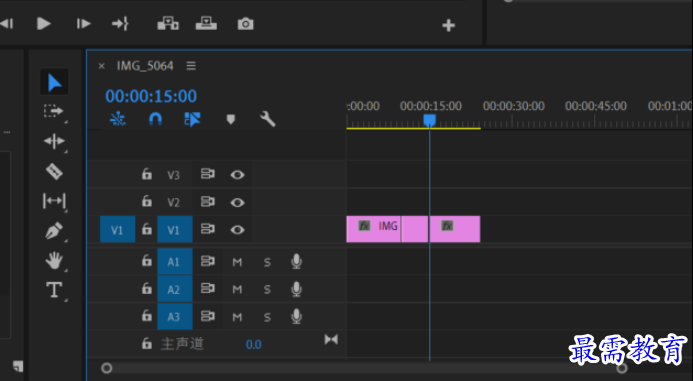Select the Ripple Edit tool
The height and width of the screenshot is (381, 693).
pos(54,141)
